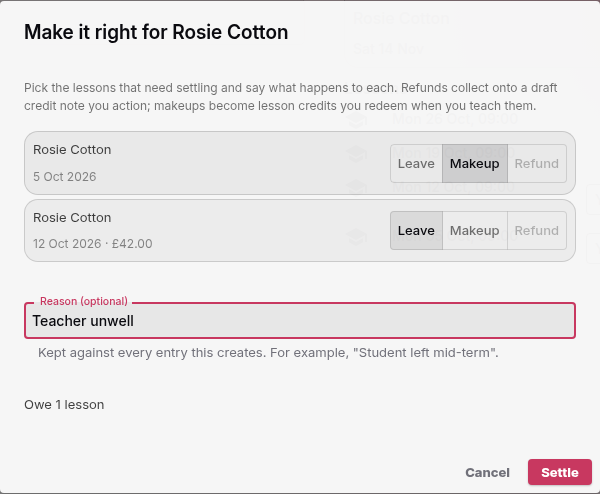This screenshot has height=494, width=600.
Task: Click the '5 Oct 2026' date text
Action: click(x=65, y=177)
